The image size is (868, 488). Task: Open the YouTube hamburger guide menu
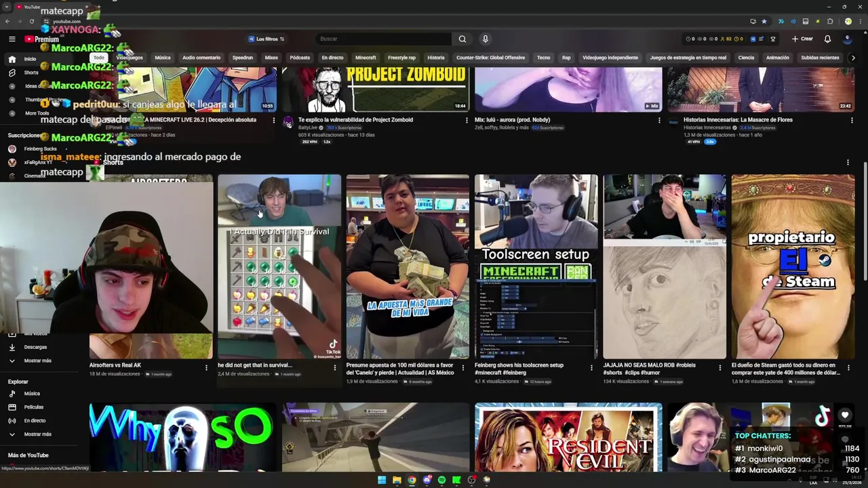click(x=12, y=39)
